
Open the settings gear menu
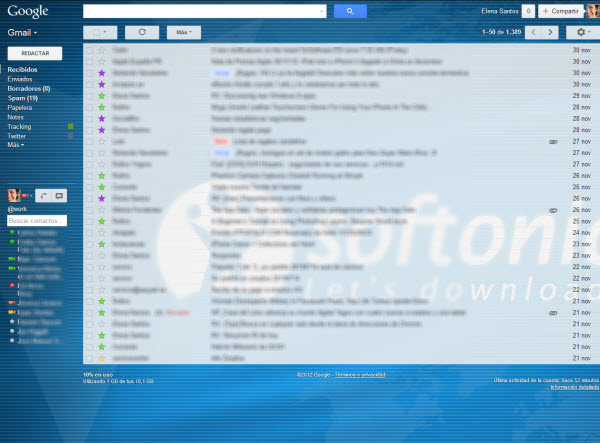click(x=583, y=32)
